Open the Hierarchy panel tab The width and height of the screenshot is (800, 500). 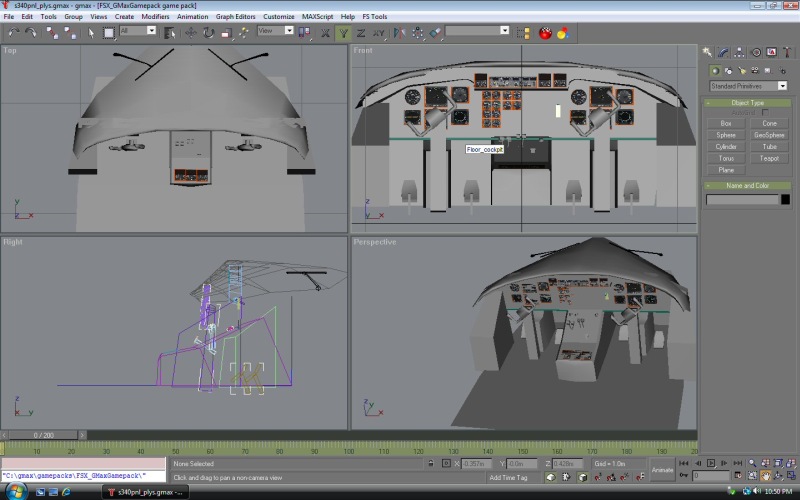click(x=739, y=52)
